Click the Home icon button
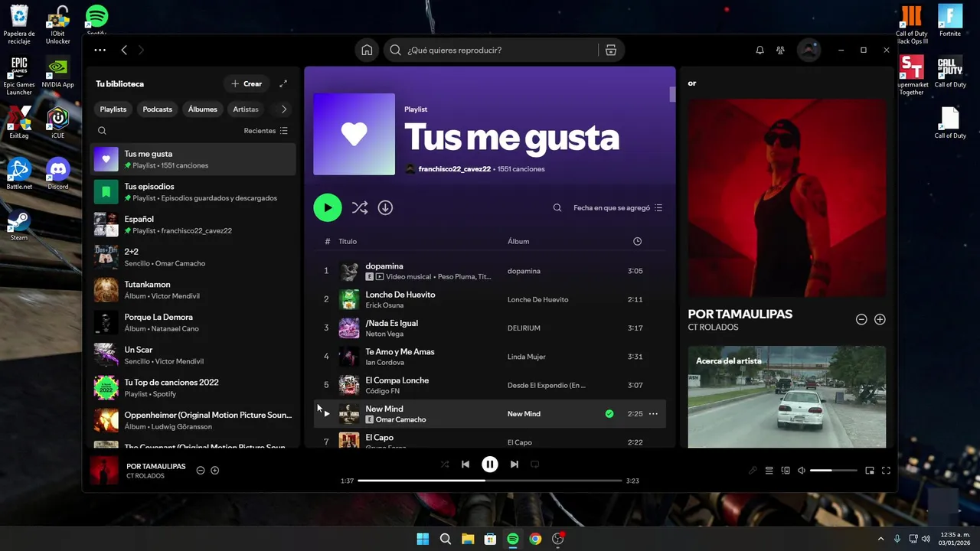Image resolution: width=980 pixels, height=551 pixels. [367, 50]
